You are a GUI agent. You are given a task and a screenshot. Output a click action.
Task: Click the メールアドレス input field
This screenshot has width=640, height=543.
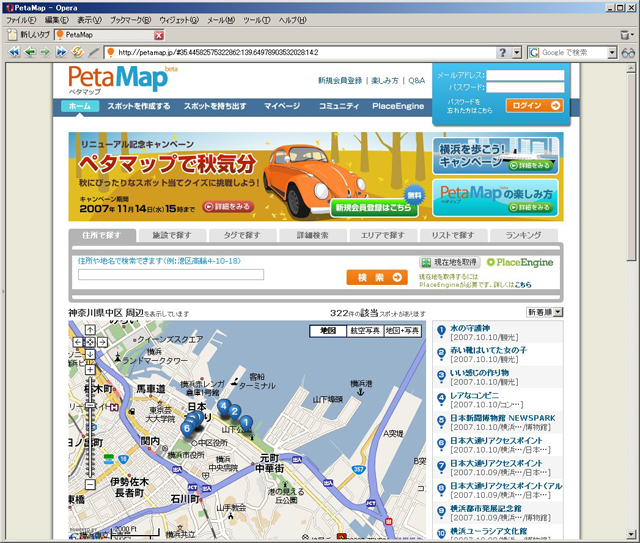pyautogui.click(x=525, y=75)
